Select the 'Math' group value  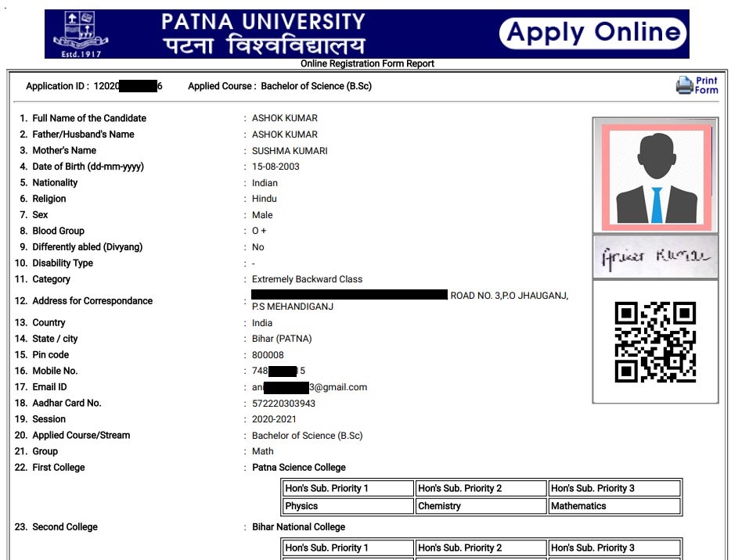(x=262, y=451)
